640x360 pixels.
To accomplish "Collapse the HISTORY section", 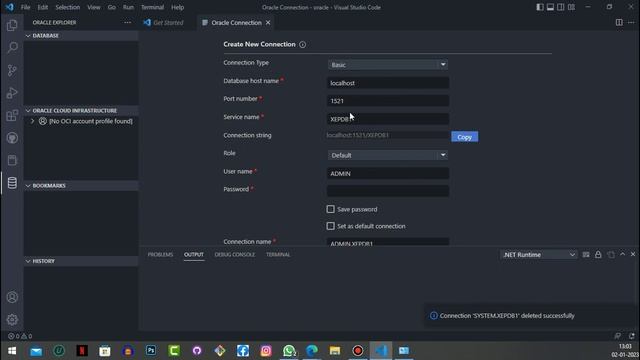I will pos(81,261).
